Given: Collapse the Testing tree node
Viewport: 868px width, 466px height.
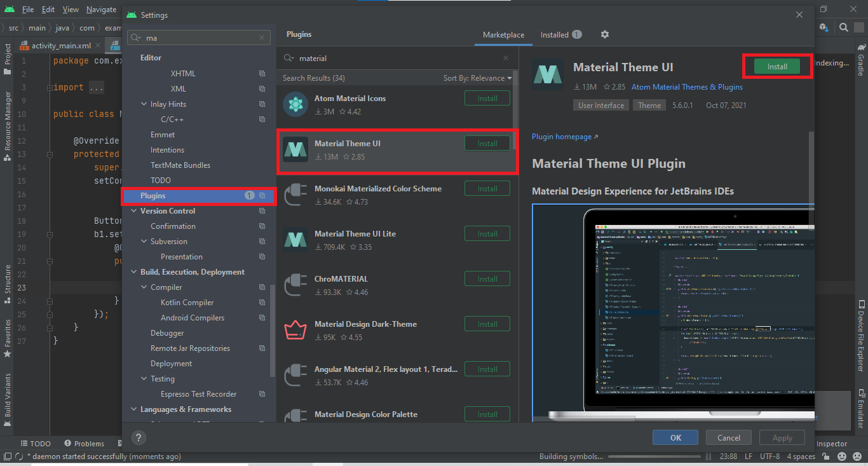Looking at the screenshot, I should click(144, 379).
